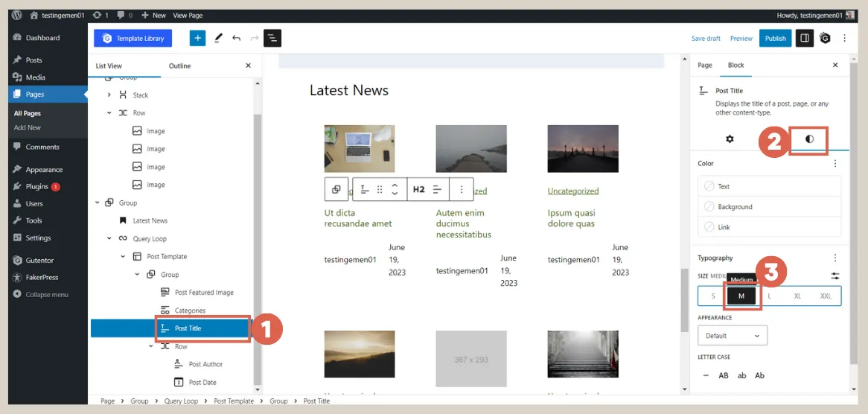The width and height of the screenshot is (868, 414).
Task: Expand the Stack item in list view
Action: [x=109, y=95]
